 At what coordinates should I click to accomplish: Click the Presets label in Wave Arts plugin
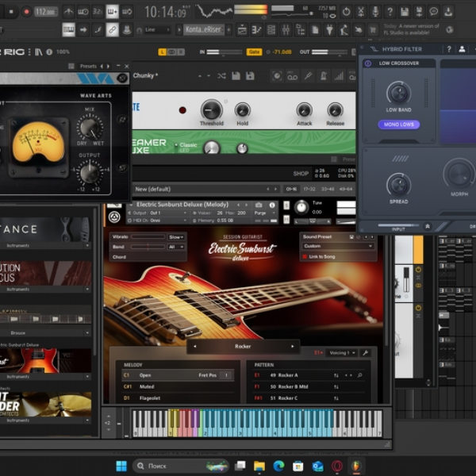click(88, 66)
